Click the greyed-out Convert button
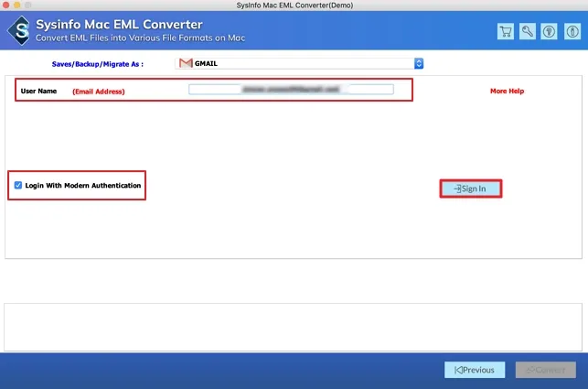The height and width of the screenshot is (389, 588). 546,370
